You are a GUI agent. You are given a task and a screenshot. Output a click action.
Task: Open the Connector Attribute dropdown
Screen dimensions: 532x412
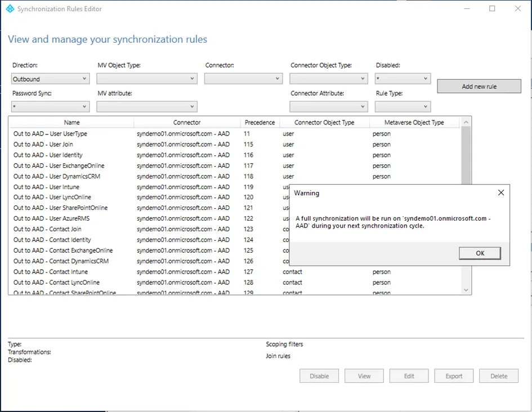[328, 106]
